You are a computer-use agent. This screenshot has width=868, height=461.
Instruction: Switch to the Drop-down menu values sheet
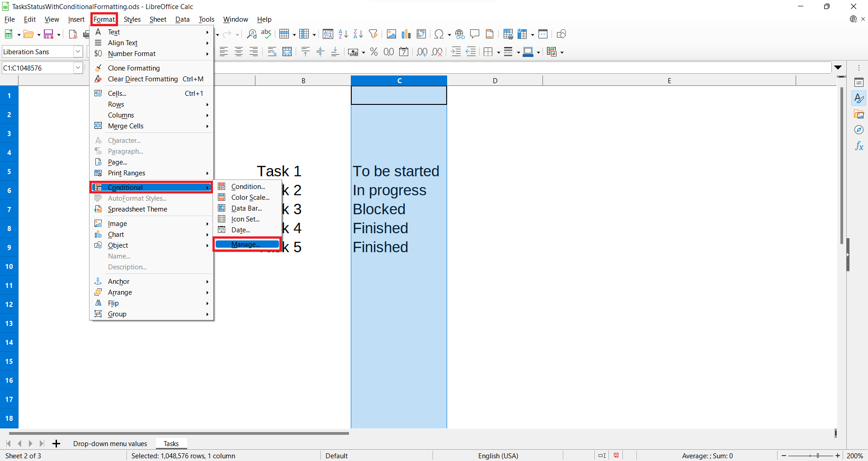click(x=110, y=443)
